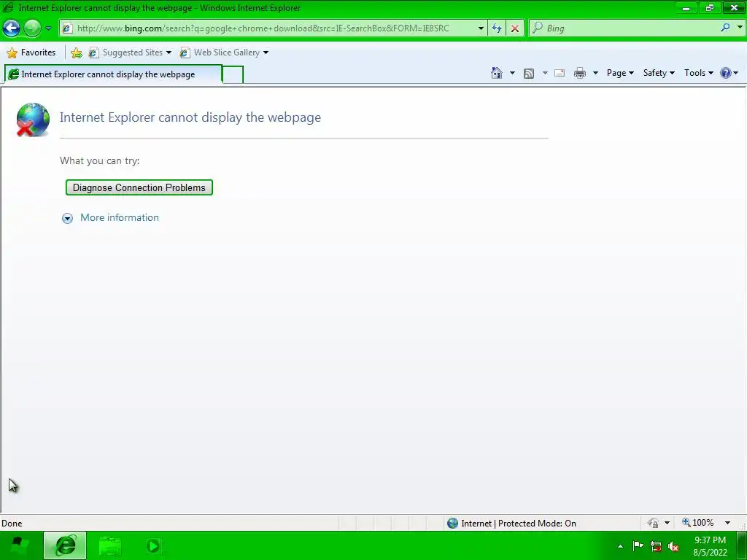
Task: Click the network connection tray icon
Action: (656, 547)
